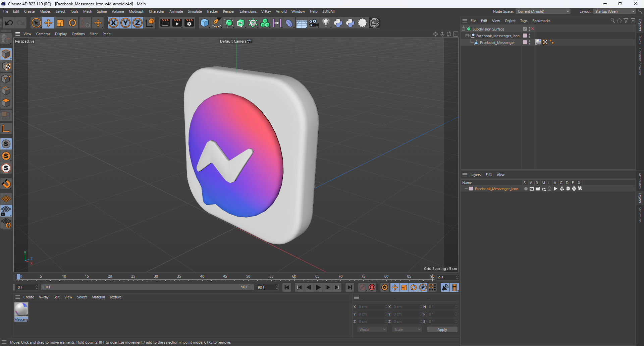Add a Cube primitive object
Viewport: 644px width, 346px height.
204,23
